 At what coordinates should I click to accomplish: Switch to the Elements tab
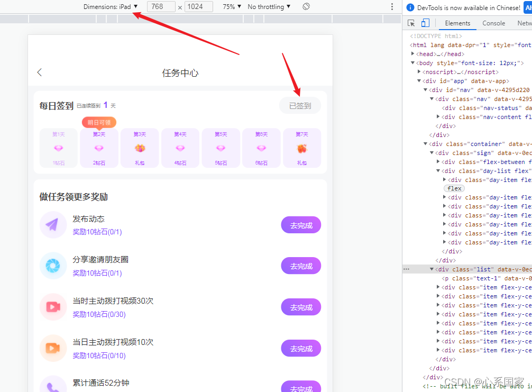point(457,23)
